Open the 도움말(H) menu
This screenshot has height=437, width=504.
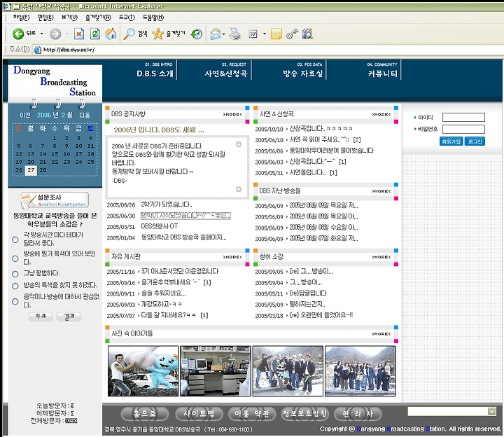(153, 18)
